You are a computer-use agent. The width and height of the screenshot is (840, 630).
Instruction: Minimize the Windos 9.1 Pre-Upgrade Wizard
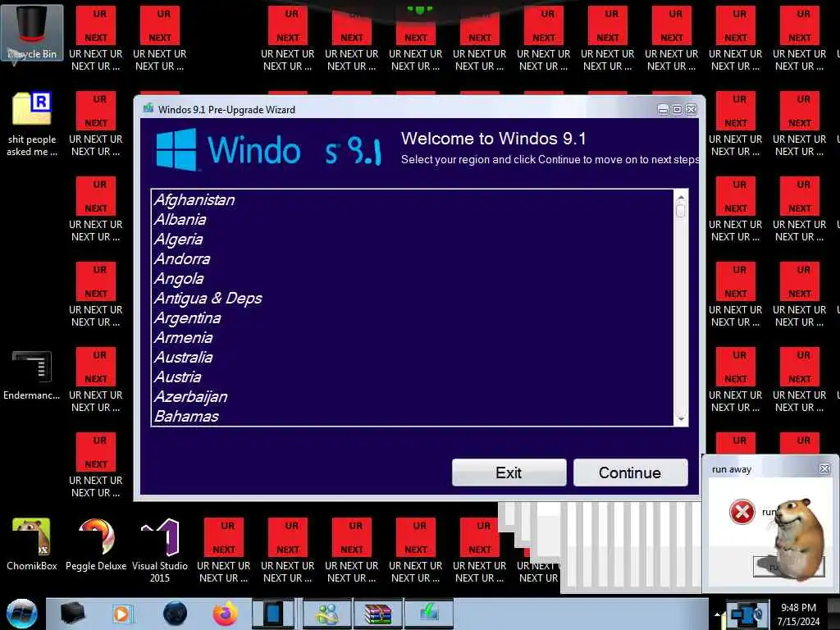click(663, 109)
